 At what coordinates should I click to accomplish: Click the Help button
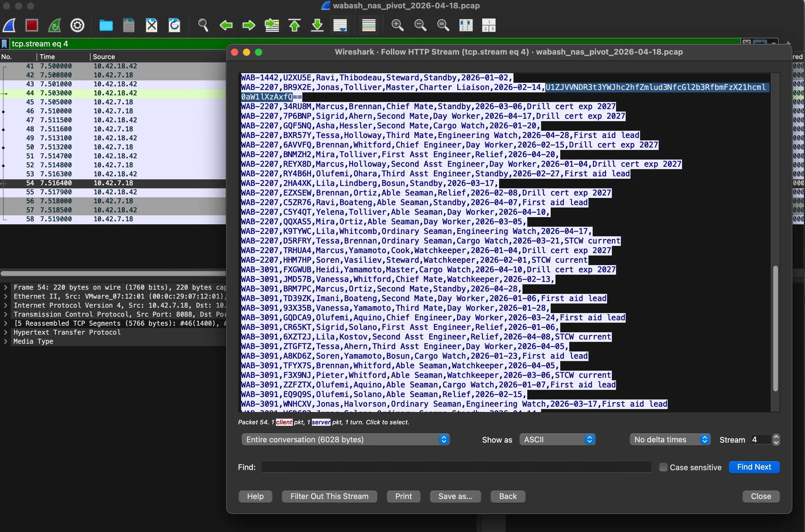pyautogui.click(x=256, y=496)
